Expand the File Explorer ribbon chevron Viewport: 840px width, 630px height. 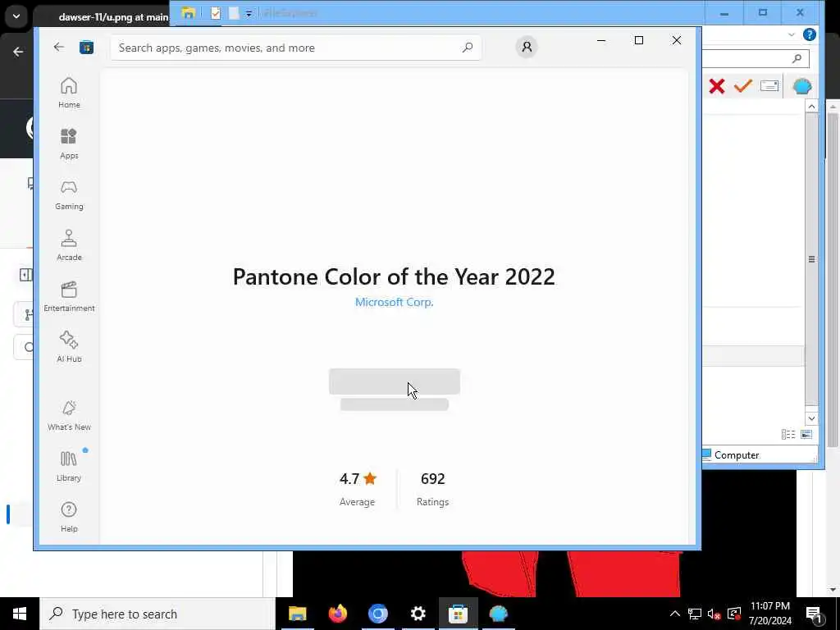pos(792,34)
